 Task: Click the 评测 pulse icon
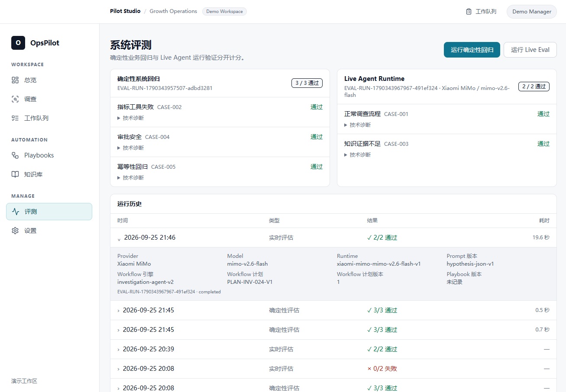[x=16, y=212]
